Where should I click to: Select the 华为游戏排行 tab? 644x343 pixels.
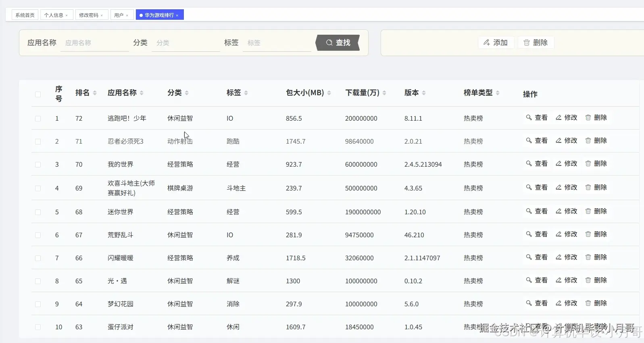point(159,15)
